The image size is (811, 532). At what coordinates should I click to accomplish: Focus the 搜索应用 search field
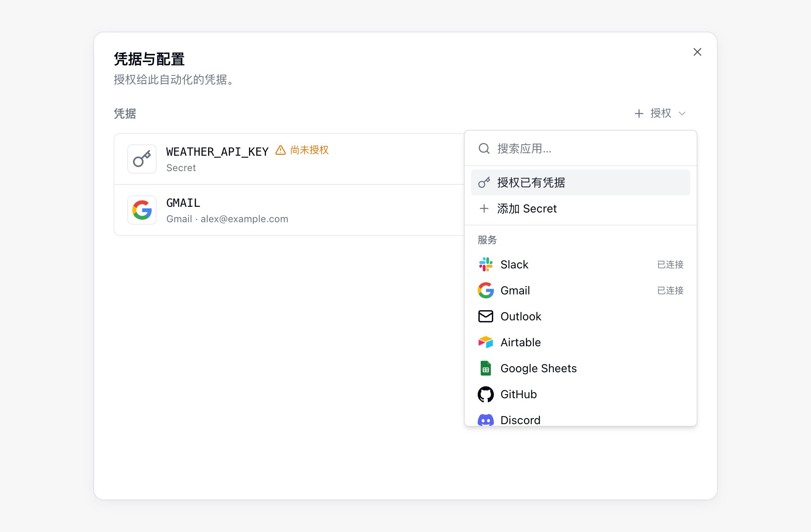click(581, 148)
